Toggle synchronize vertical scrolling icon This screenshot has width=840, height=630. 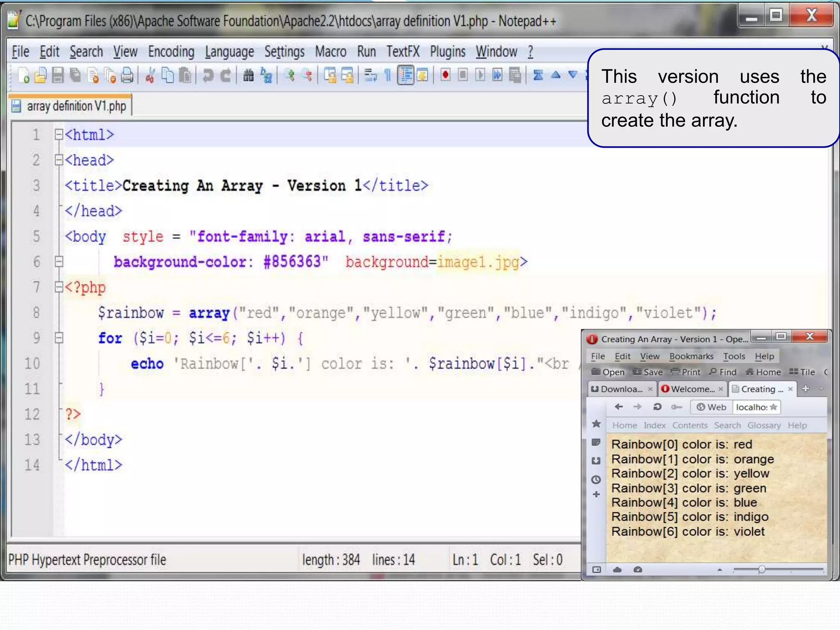(x=330, y=76)
